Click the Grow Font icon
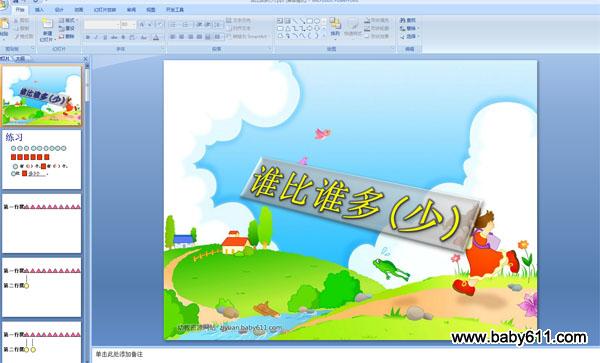600x363 pixels. click(142, 24)
